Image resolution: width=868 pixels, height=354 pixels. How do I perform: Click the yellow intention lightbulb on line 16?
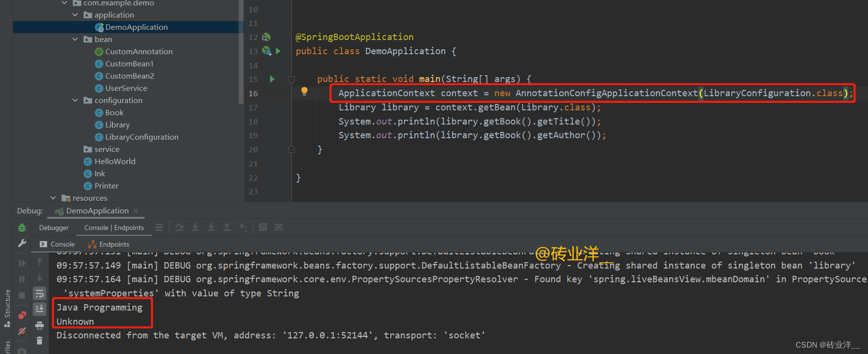pyautogui.click(x=304, y=91)
